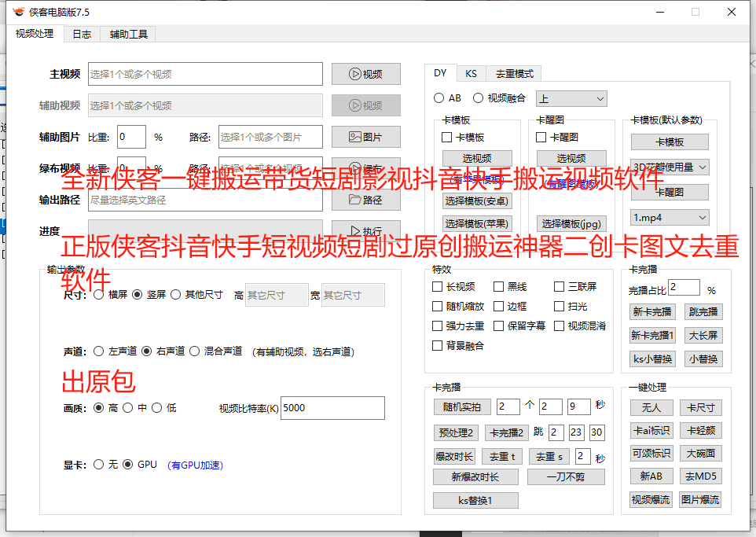756x537 pixels.
Task: Focus the 主视频 file path field
Action: 205,74
